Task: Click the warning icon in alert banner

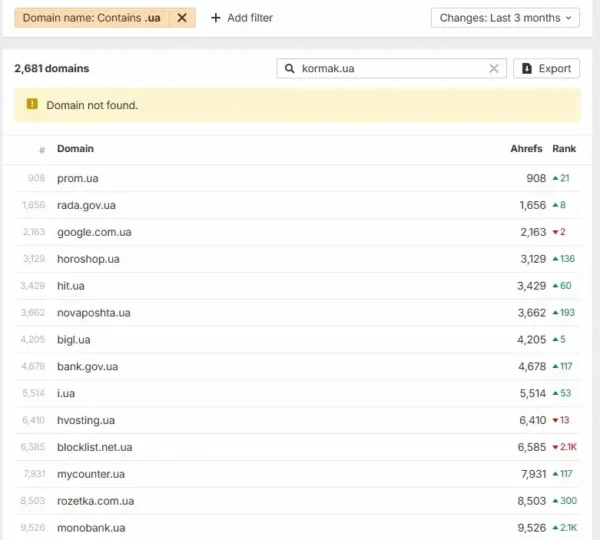Action: pyautogui.click(x=32, y=105)
